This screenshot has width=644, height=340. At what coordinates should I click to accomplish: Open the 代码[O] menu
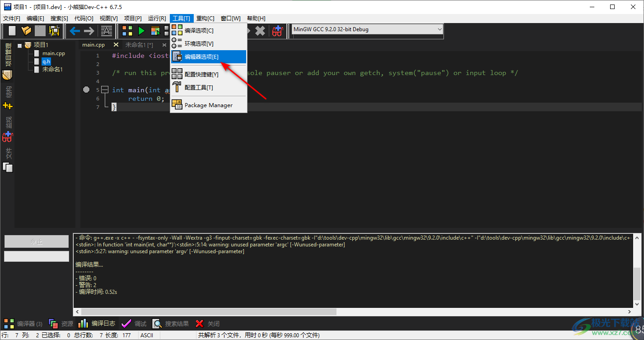pos(84,19)
